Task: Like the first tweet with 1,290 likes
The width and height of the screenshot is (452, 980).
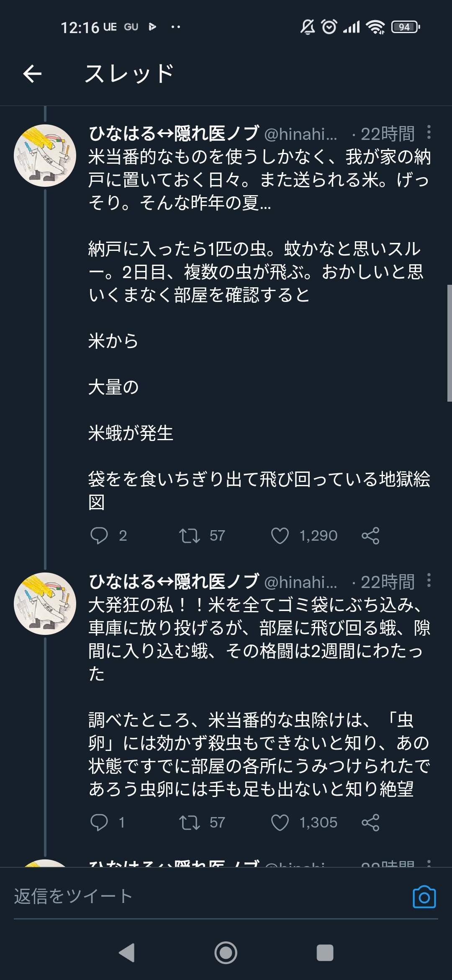Action: (x=280, y=535)
